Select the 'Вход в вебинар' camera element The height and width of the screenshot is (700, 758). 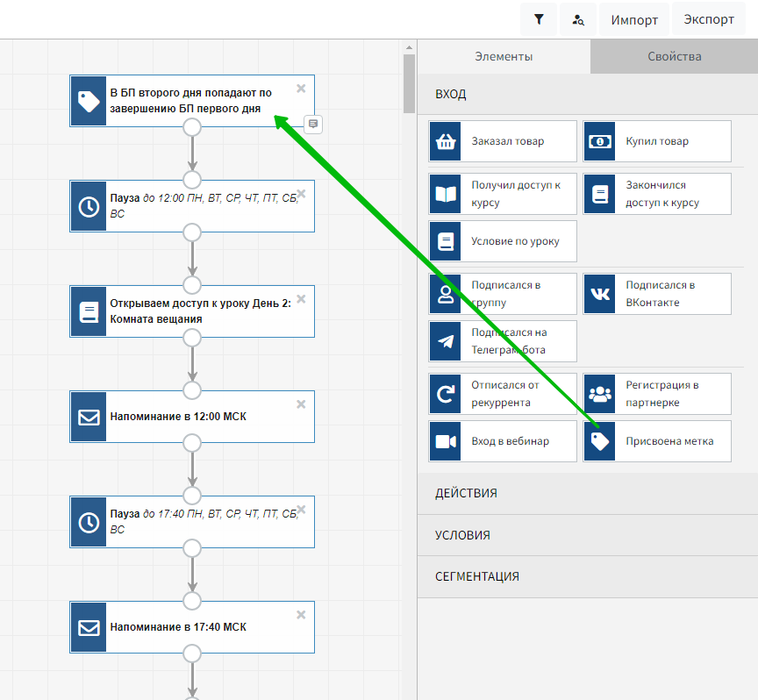pyautogui.click(x=503, y=441)
